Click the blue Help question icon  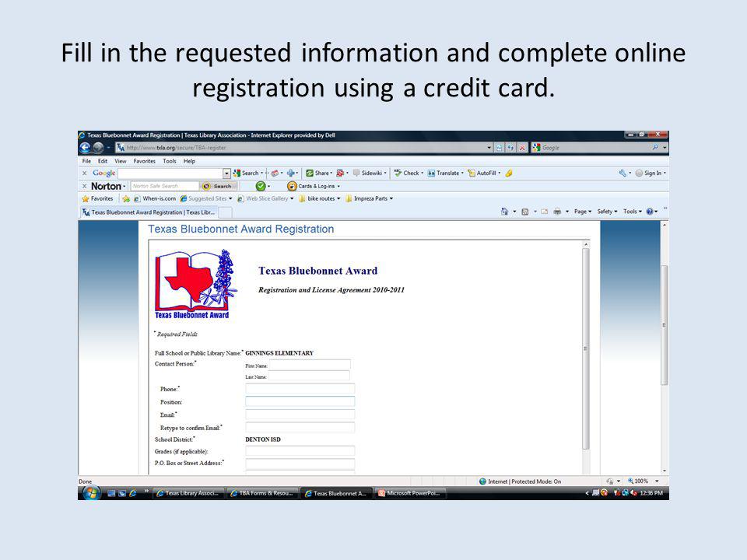pos(650,212)
